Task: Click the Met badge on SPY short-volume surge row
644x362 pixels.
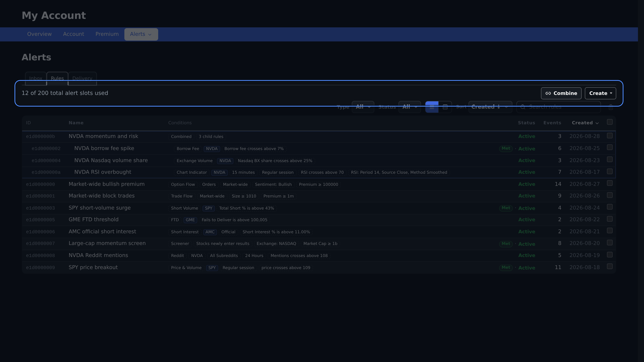Action: [506, 208]
